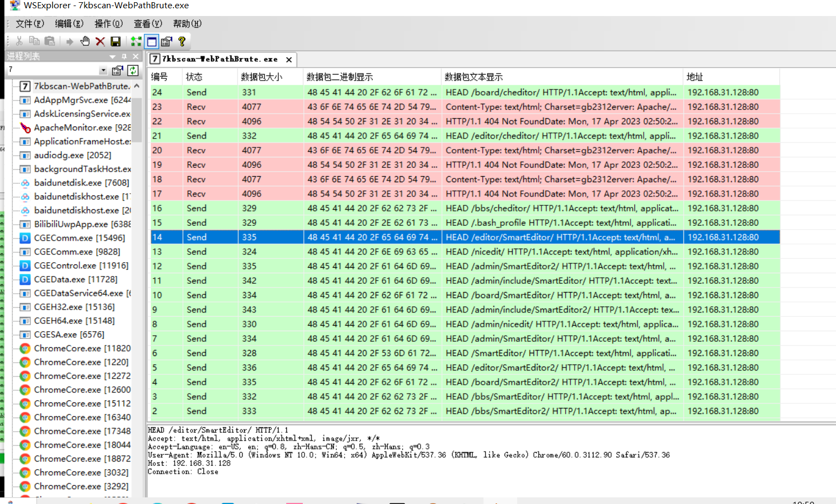
Task: Click ChromeCore.exe [3032] Chrome icon
Action: click(25, 473)
